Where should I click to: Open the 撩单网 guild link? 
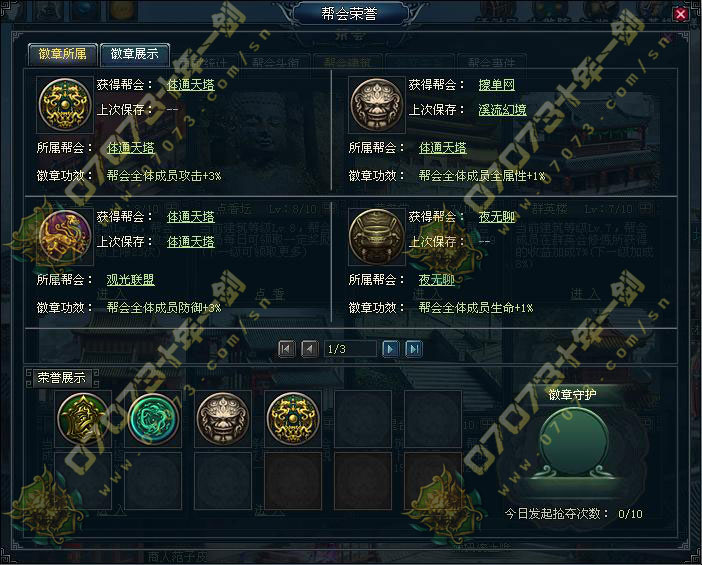coord(497,85)
